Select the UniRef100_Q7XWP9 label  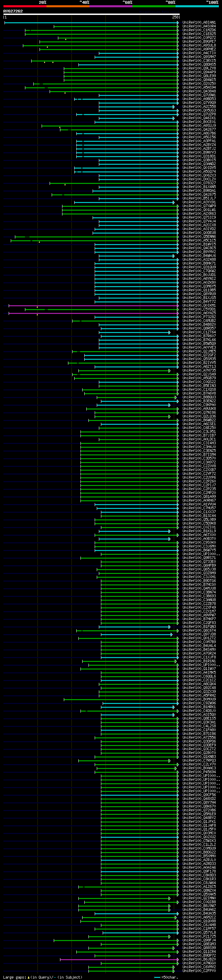click(199, 206)
